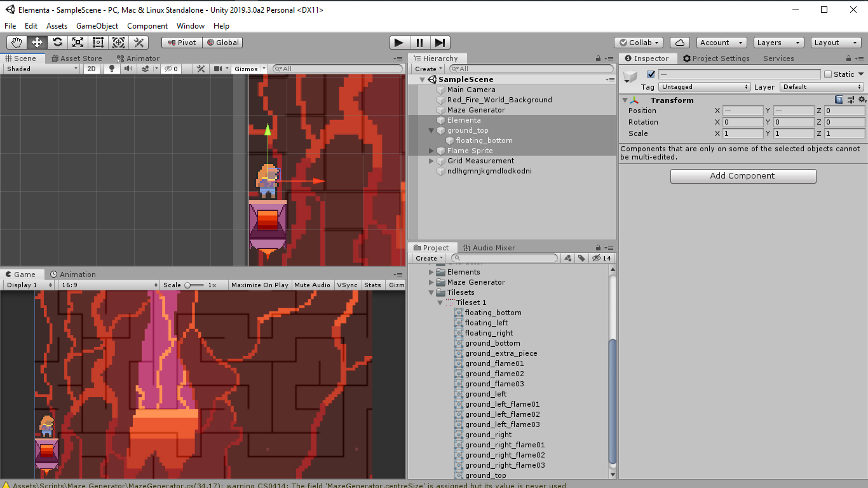Expand the Flame Sprite hierarchy item

click(x=431, y=151)
